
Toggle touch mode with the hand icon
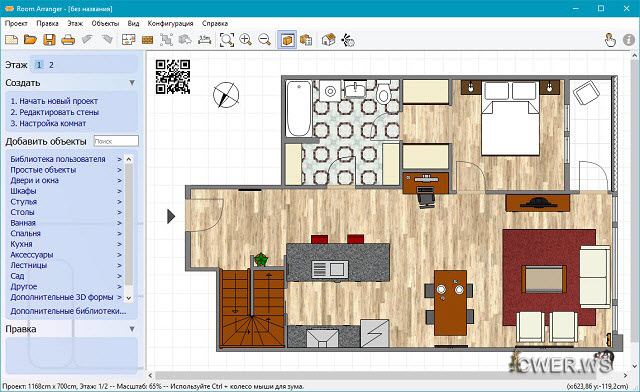tap(610, 40)
